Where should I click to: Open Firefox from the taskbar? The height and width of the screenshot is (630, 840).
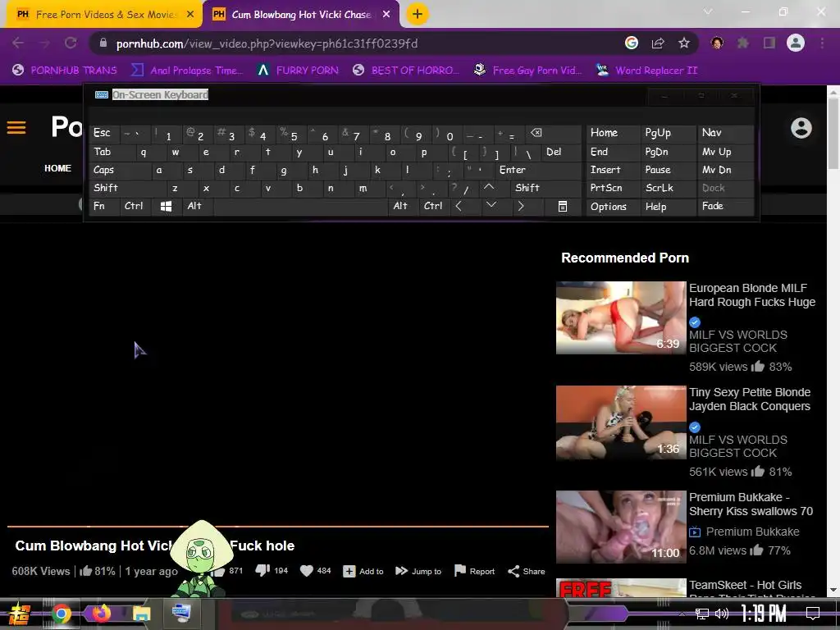(101, 614)
